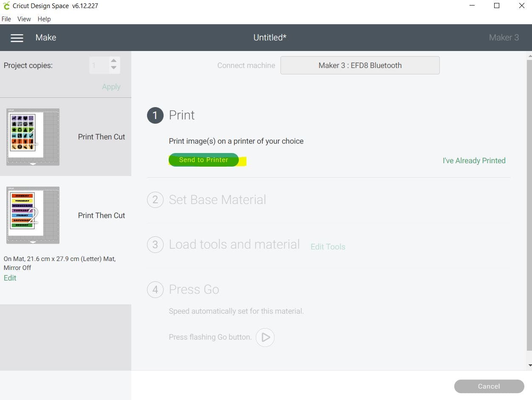Click the second Print Then Cut label
Image resolution: width=532 pixels, height=400 pixels.
[x=102, y=216]
